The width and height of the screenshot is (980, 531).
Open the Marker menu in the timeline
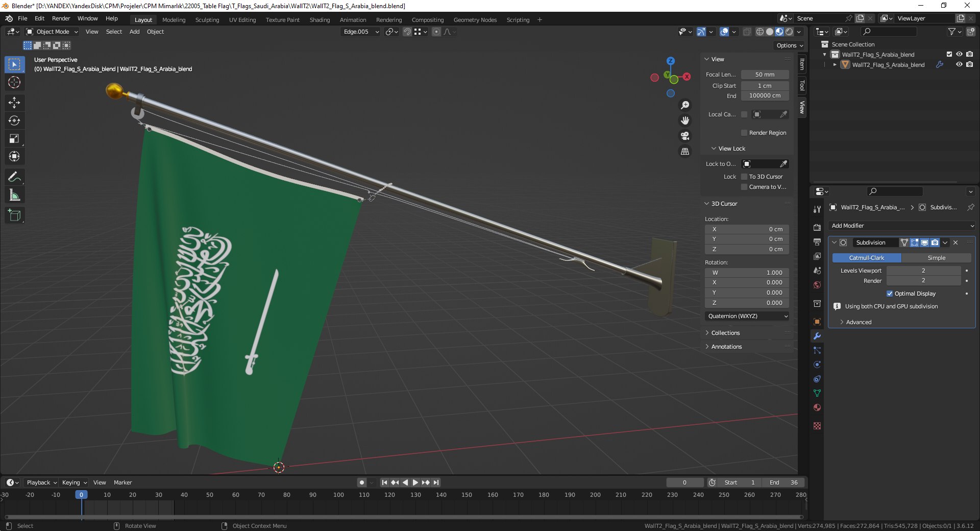tap(122, 482)
